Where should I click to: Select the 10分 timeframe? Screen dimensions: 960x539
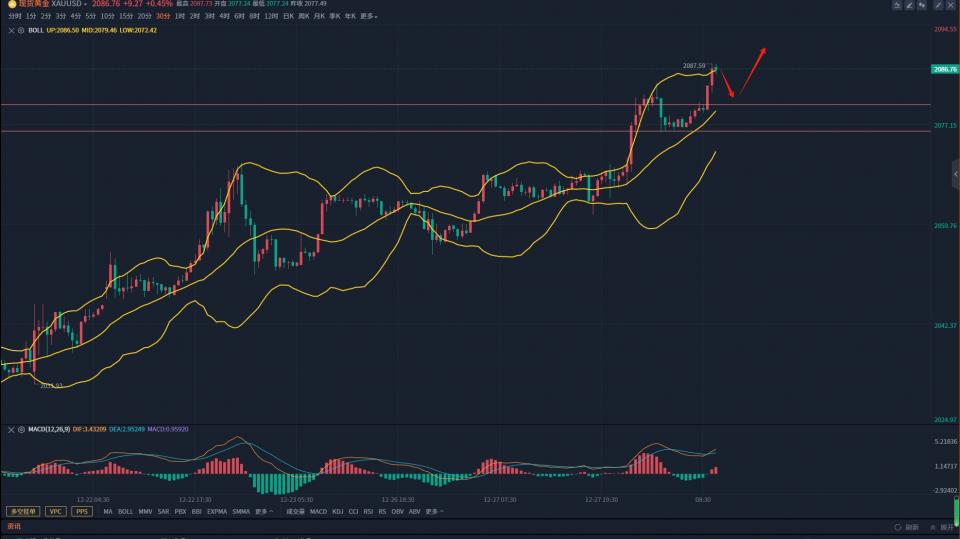(x=108, y=17)
